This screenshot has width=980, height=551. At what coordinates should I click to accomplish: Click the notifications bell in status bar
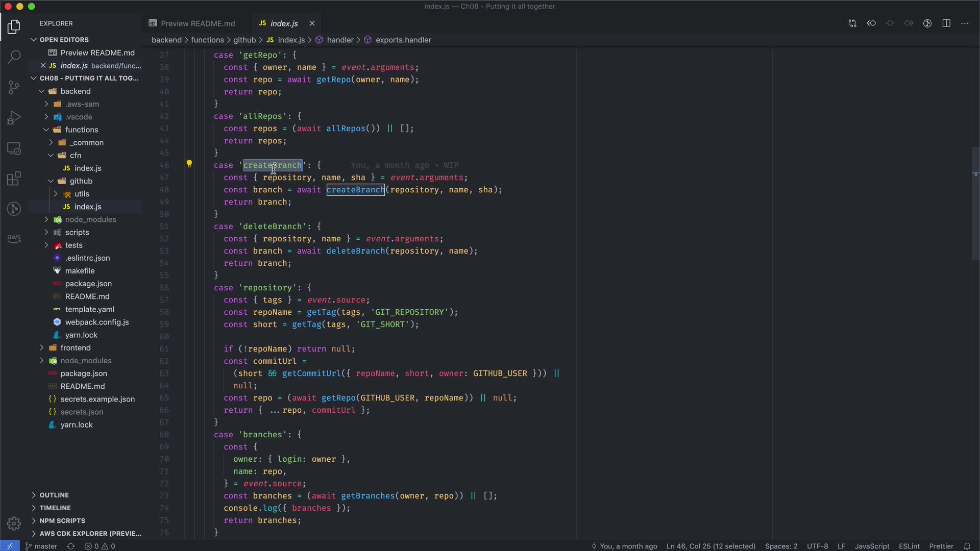click(x=967, y=546)
